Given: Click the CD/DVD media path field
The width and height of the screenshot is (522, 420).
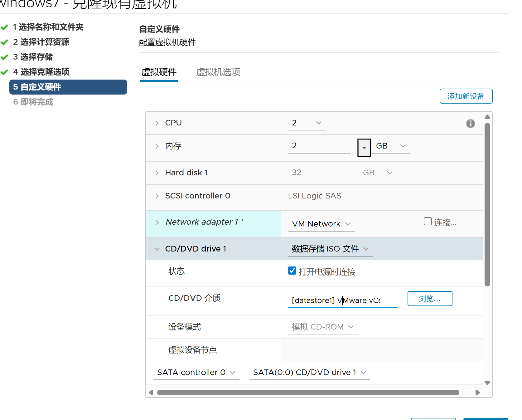Looking at the screenshot, I should [x=342, y=300].
